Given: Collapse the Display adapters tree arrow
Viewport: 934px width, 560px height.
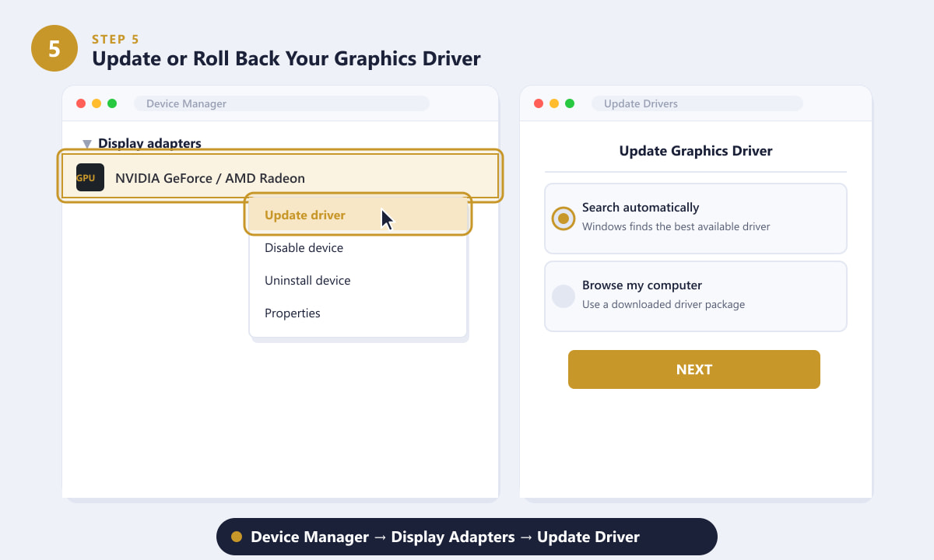Looking at the screenshot, I should pos(87,144).
